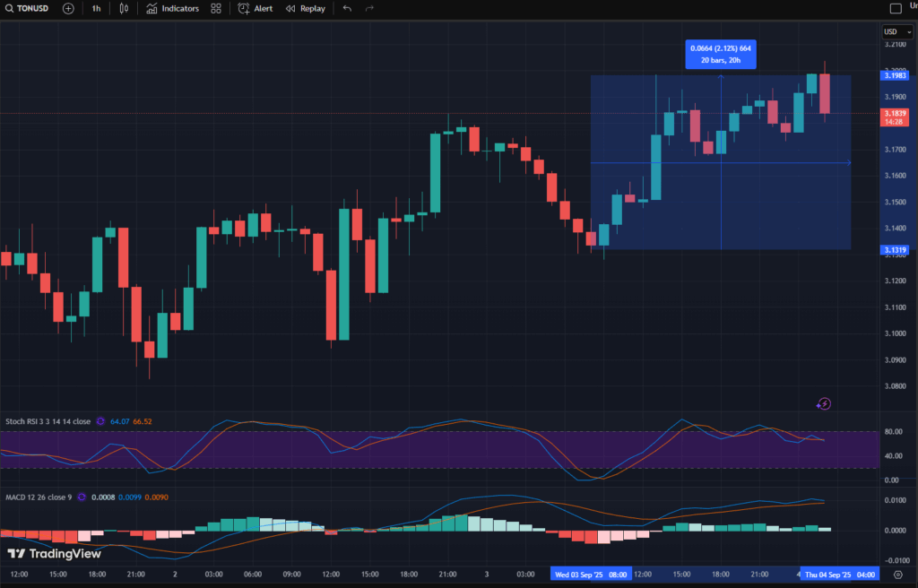
Task: Start bar Replay mode
Action: tap(305, 8)
